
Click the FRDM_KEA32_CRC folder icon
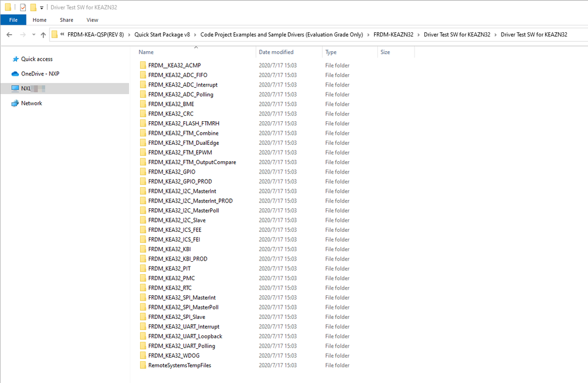143,114
